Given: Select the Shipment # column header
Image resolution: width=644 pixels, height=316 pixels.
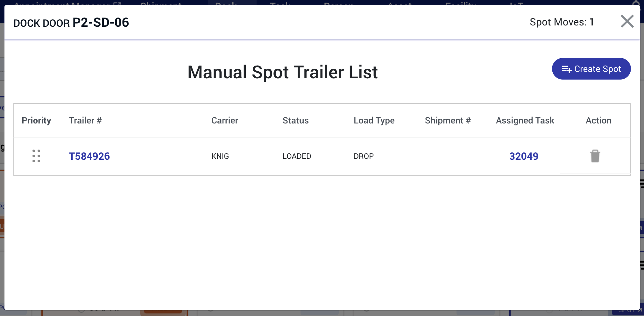Looking at the screenshot, I should coord(448,120).
